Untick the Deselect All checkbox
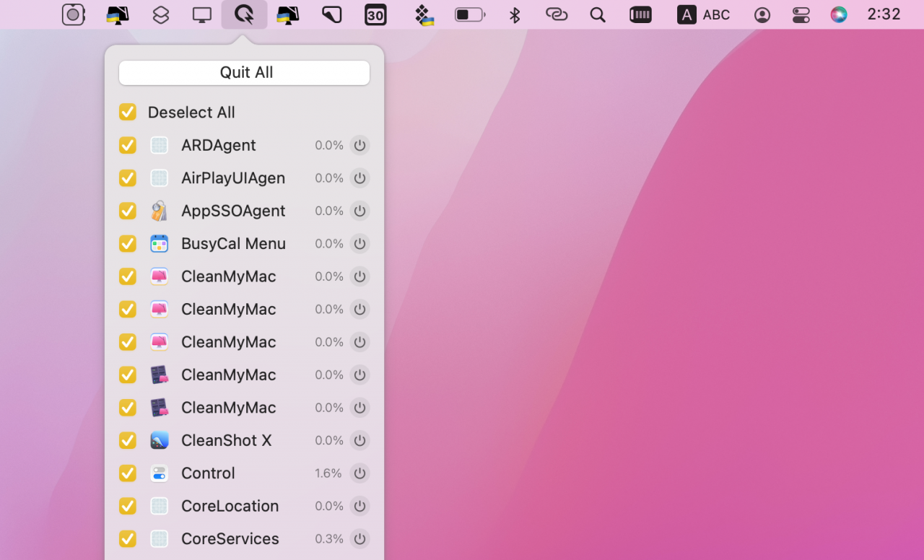The height and width of the screenshot is (560, 924). pyautogui.click(x=128, y=112)
